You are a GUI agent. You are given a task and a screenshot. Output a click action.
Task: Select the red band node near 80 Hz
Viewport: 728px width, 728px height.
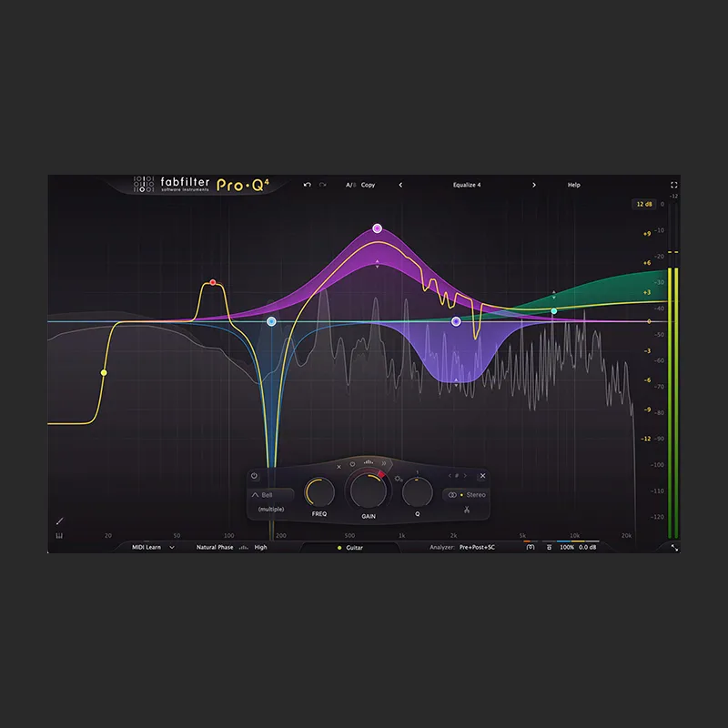coord(213,282)
